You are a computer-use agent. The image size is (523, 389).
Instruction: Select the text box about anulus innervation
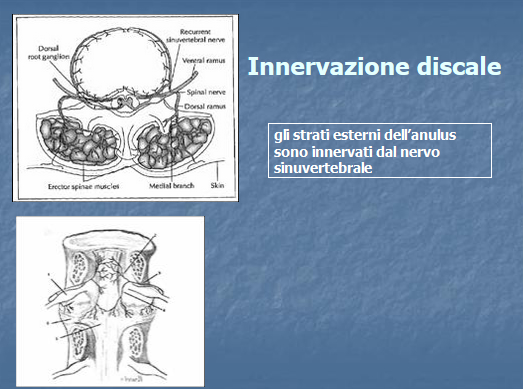coord(380,150)
